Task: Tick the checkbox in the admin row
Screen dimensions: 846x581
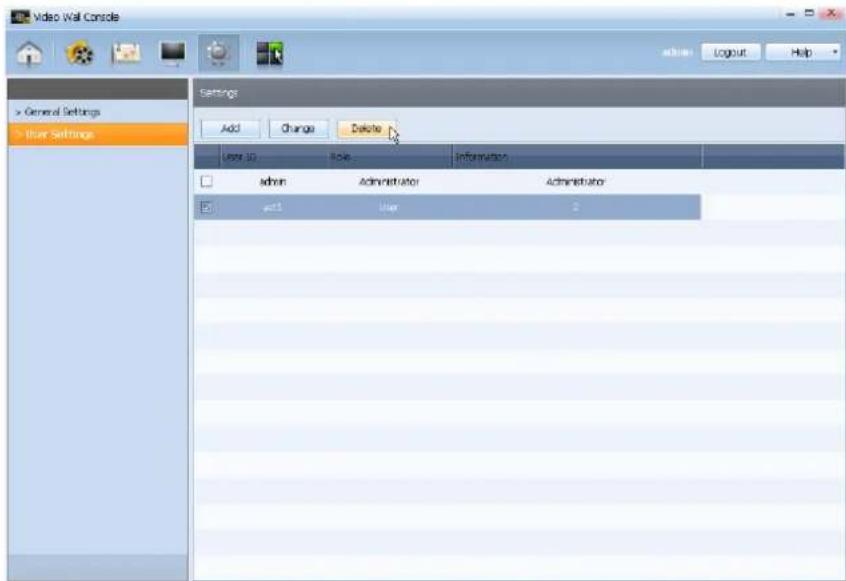Action: pyautogui.click(x=206, y=181)
